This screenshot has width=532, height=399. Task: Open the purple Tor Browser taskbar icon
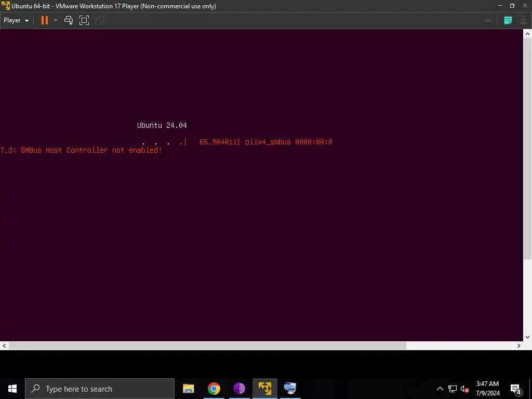coord(239,389)
